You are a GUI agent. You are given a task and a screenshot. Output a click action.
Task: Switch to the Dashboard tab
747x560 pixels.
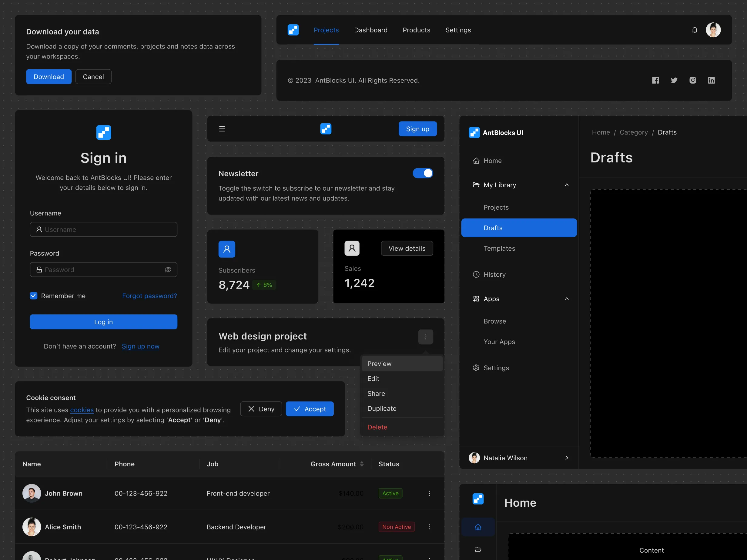[x=371, y=30]
